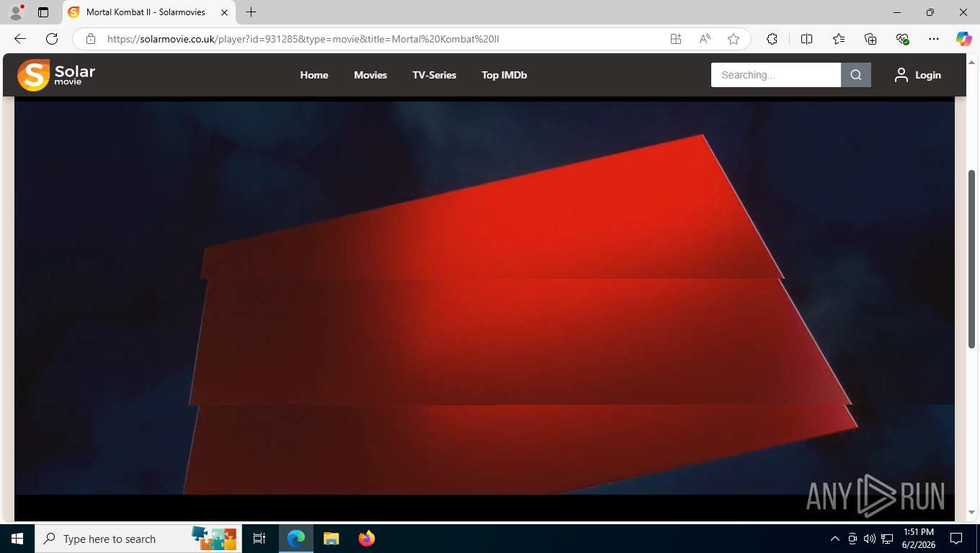980x553 pixels.
Task: View site information lock icon
Action: click(91, 39)
